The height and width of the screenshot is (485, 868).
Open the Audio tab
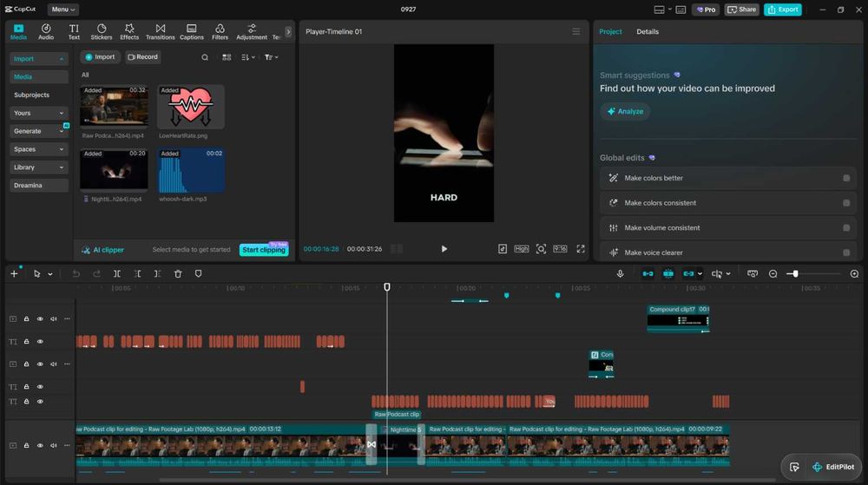pyautogui.click(x=46, y=31)
